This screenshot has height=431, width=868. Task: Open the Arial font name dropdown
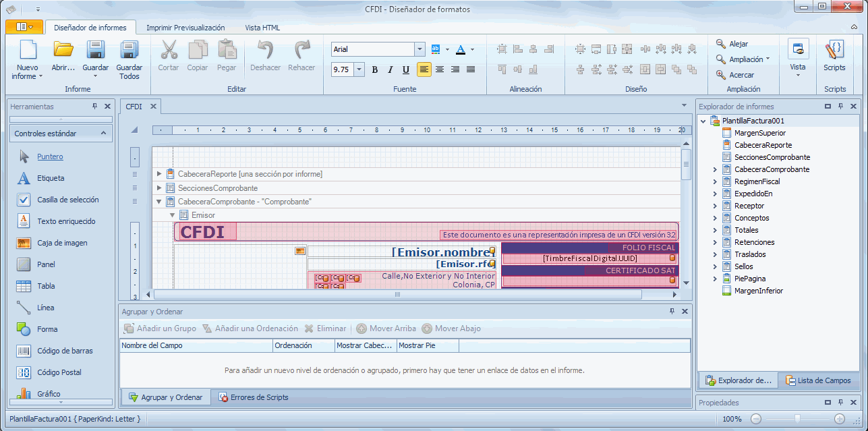(x=419, y=49)
